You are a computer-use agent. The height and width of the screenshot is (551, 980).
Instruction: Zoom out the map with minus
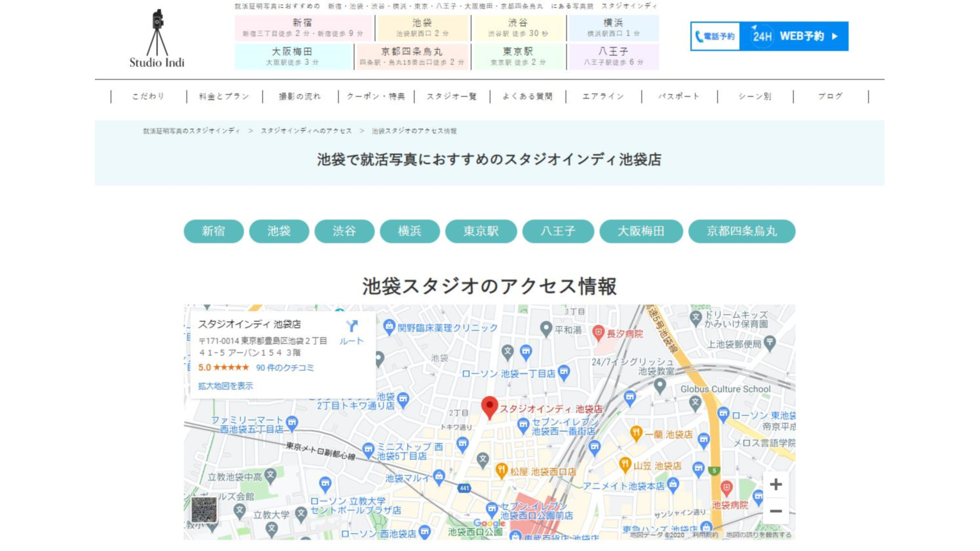(775, 511)
